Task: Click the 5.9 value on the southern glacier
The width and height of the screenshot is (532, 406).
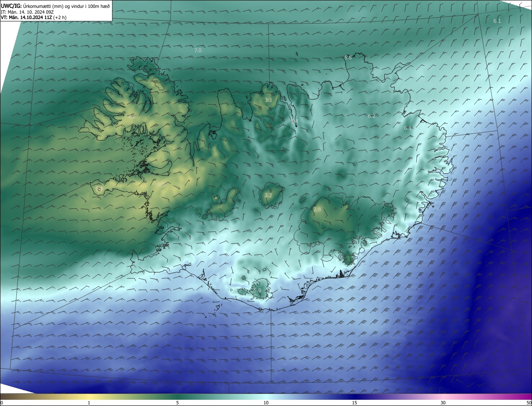Action: (257, 291)
